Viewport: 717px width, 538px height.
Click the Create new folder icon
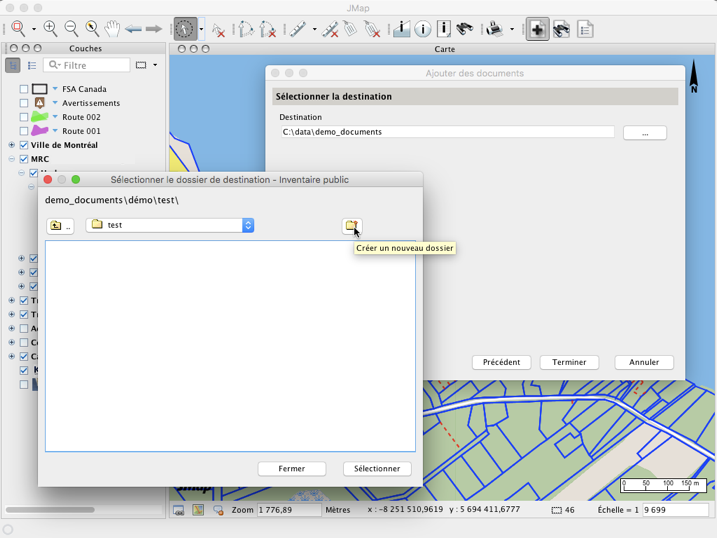point(351,226)
